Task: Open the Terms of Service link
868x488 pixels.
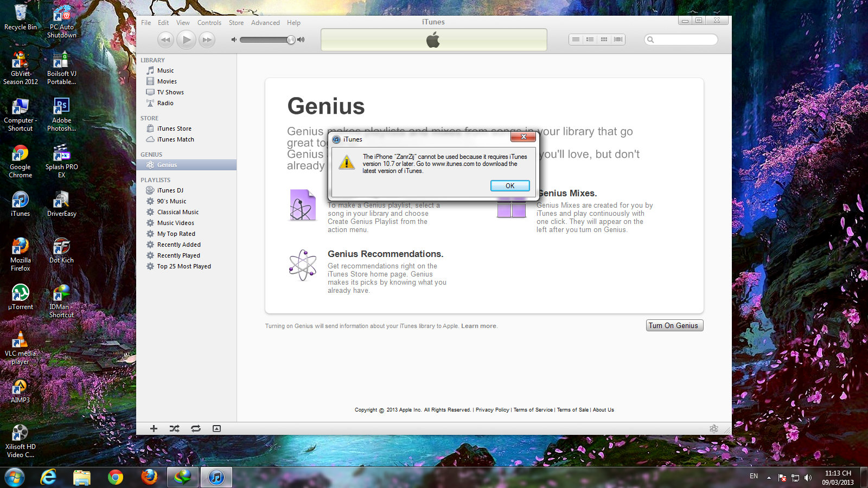Action: [533, 410]
